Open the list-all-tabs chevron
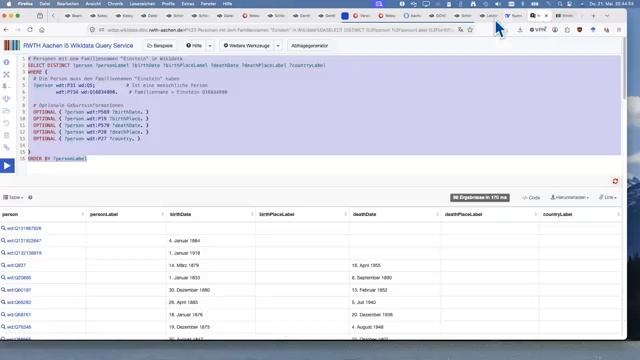This screenshot has width=640, height=360. pos(607,16)
